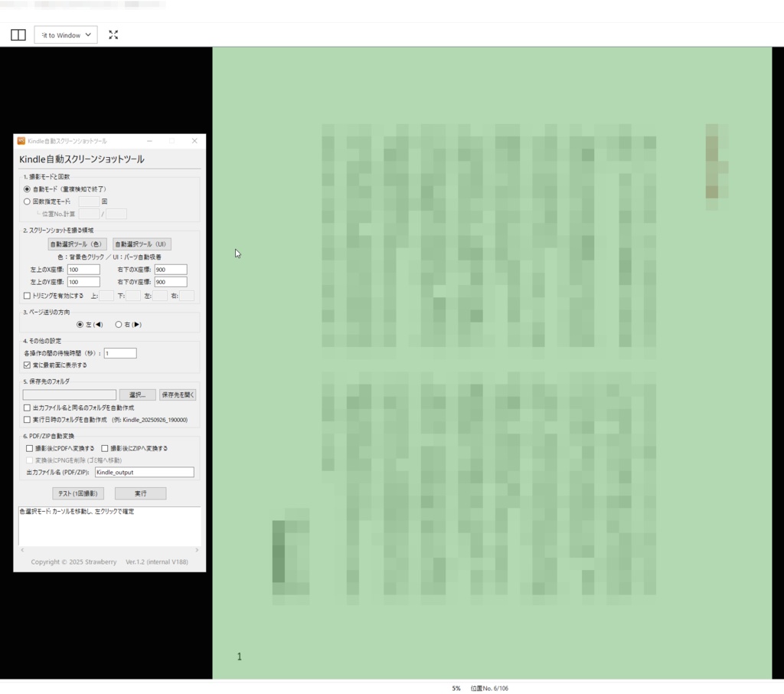Click the first 位置No.計算 input box
The height and width of the screenshot is (694, 784).
[89, 214]
